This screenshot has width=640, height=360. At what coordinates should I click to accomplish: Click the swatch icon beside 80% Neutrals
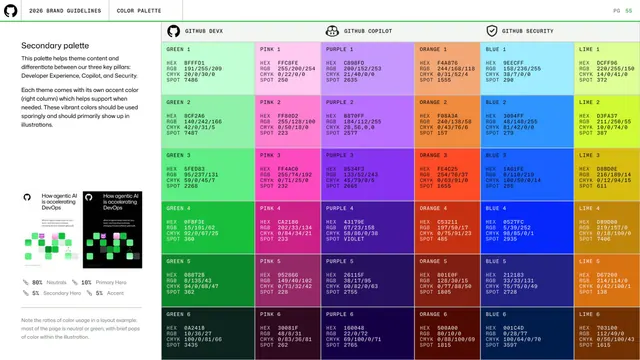point(26,282)
